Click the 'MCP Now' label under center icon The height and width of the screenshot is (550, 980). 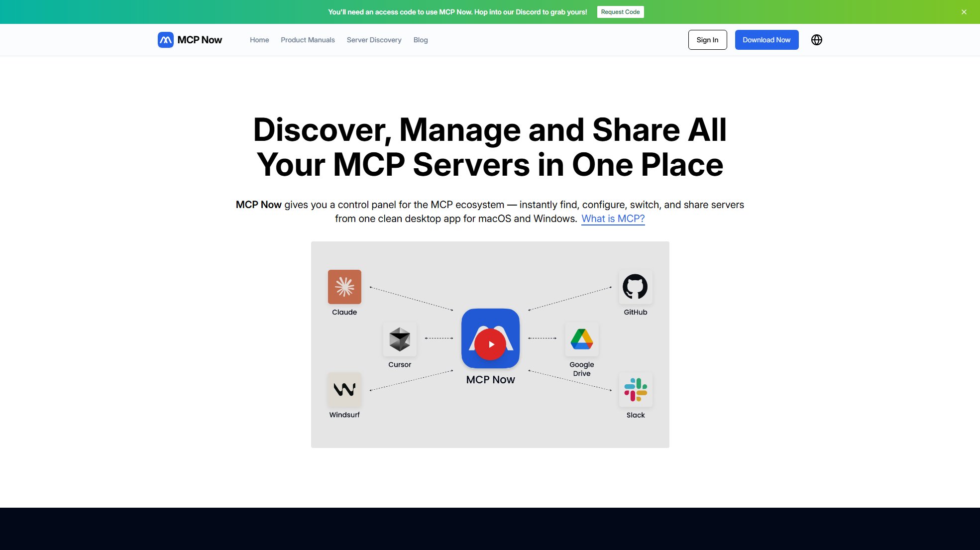point(490,380)
